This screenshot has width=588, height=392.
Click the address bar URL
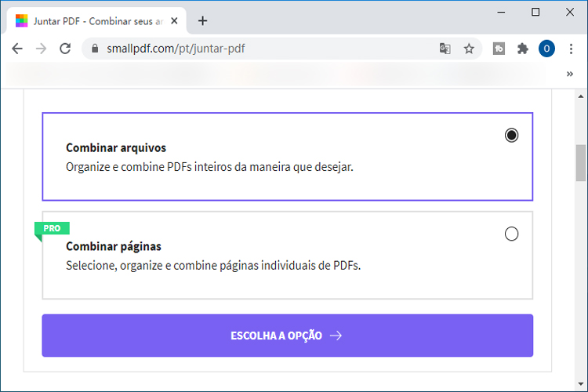coord(176,49)
